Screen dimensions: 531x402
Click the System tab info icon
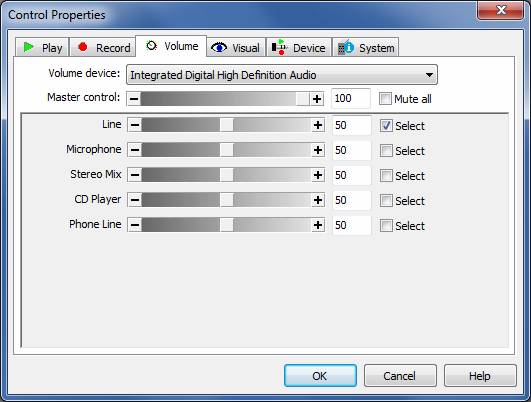click(346, 47)
